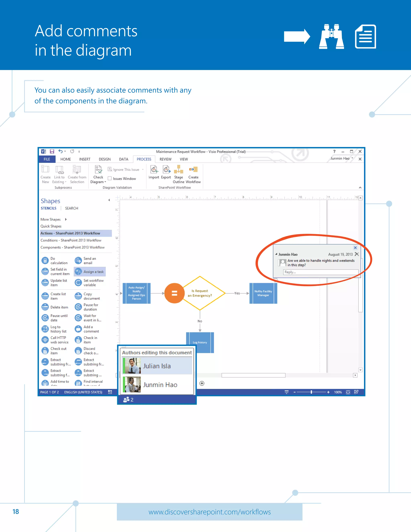Select the Set workflow variable shape
Screen dimensions: 411x532
click(x=89, y=283)
